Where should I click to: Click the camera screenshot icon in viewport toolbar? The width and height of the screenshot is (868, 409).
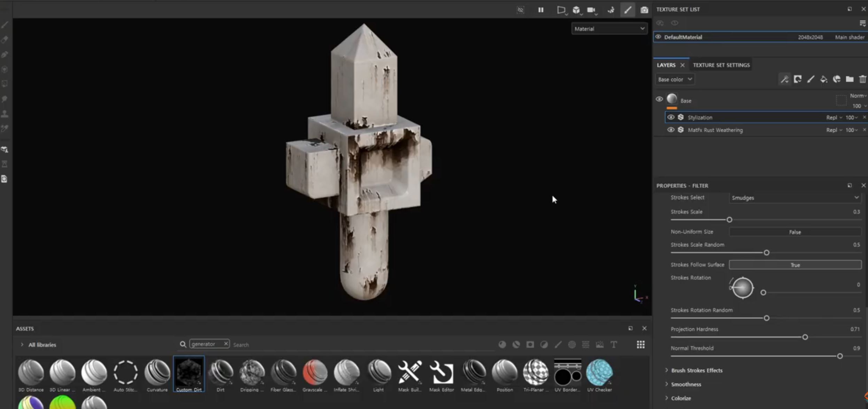coord(644,10)
